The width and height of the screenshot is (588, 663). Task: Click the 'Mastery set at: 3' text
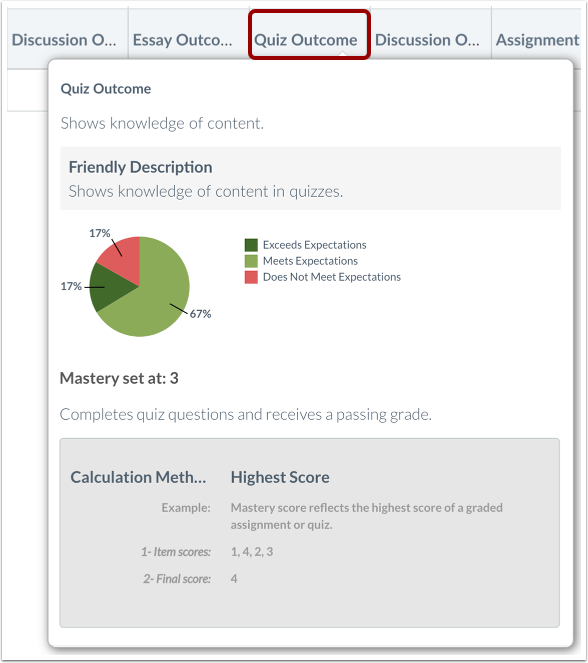pyautogui.click(x=119, y=378)
